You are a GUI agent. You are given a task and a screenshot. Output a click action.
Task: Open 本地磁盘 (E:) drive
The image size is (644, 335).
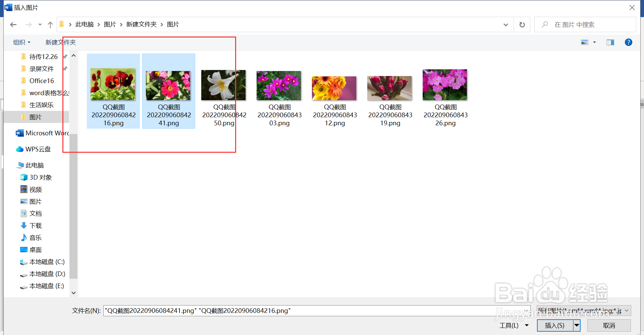tap(42, 286)
